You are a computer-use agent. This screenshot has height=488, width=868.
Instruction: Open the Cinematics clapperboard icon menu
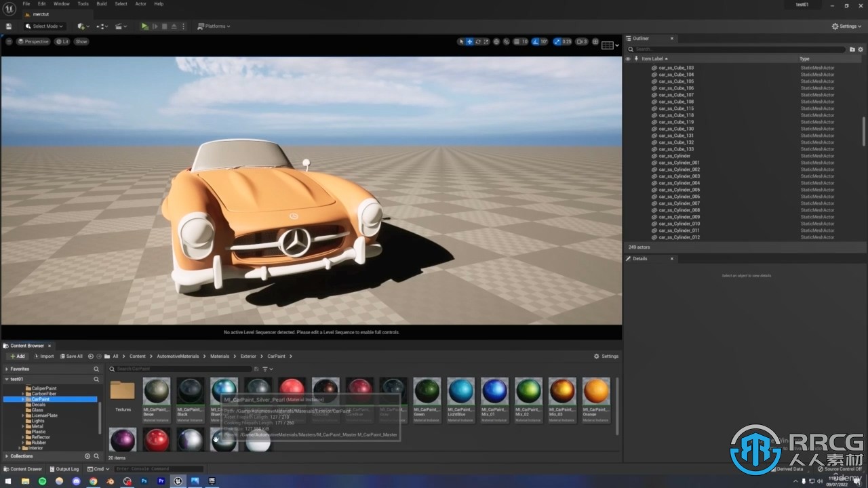pos(121,26)
